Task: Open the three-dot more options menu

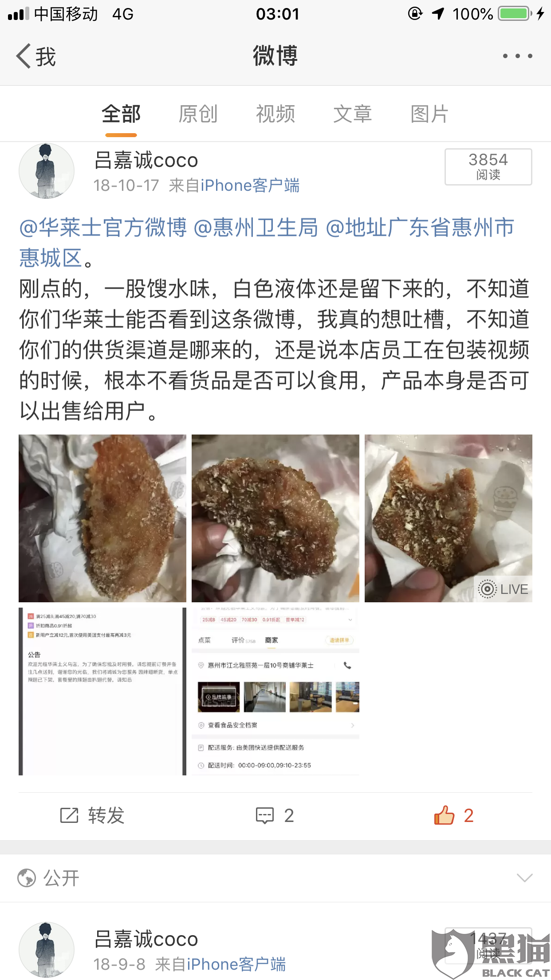Action: point(517,56)
